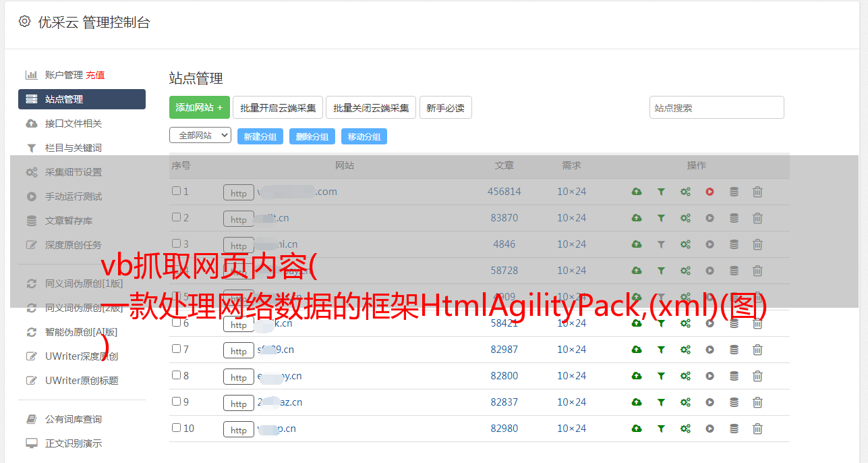Click article count 83870
868x463 pixels.
[504, 218]
